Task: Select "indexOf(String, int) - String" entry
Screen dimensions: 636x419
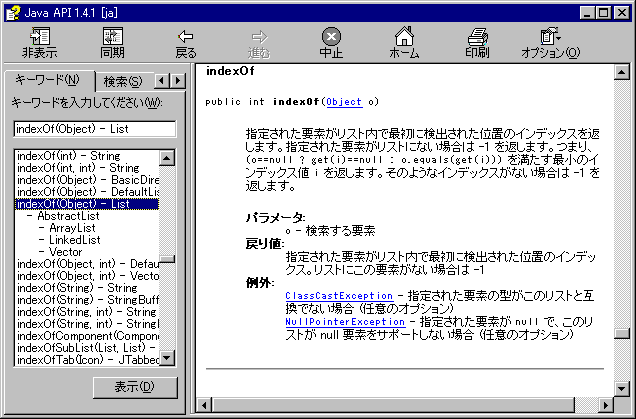Action: pyautogui.click(x=87, y=312)
